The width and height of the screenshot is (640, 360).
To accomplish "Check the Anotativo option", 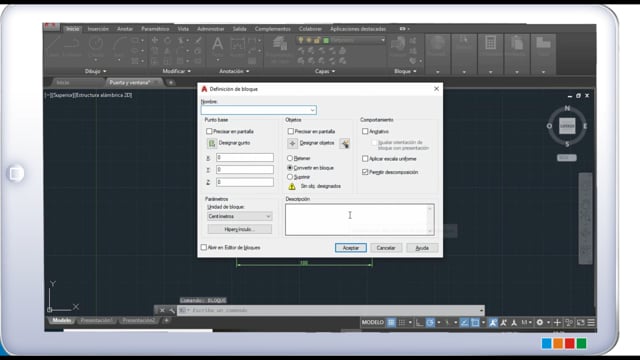I will [365, 131].
